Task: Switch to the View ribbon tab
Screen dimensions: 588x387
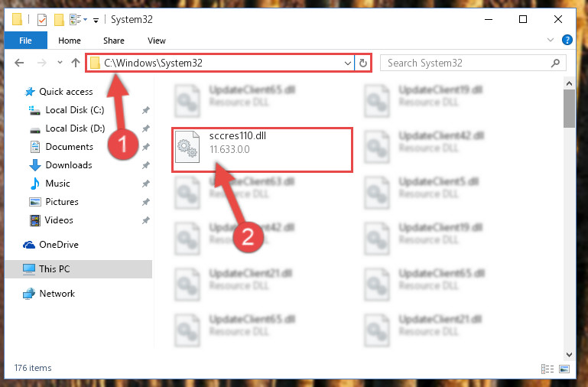Action: (x=157, y=41)
